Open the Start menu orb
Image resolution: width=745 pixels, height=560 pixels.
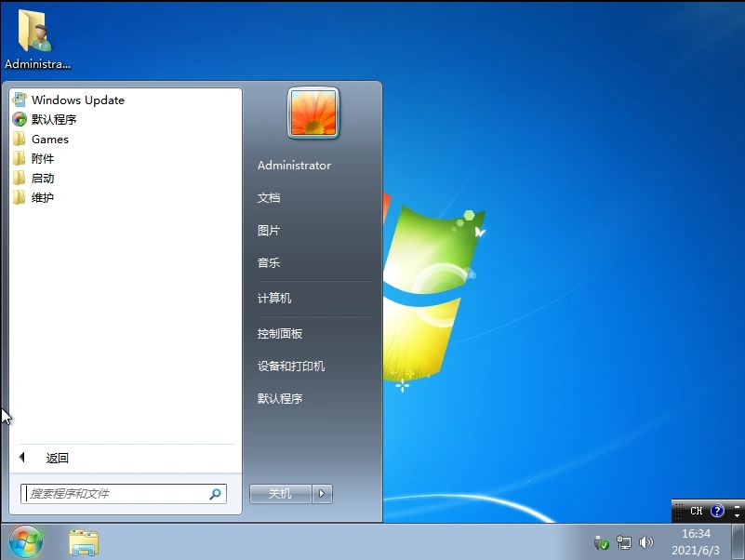[x=23, y=541]
